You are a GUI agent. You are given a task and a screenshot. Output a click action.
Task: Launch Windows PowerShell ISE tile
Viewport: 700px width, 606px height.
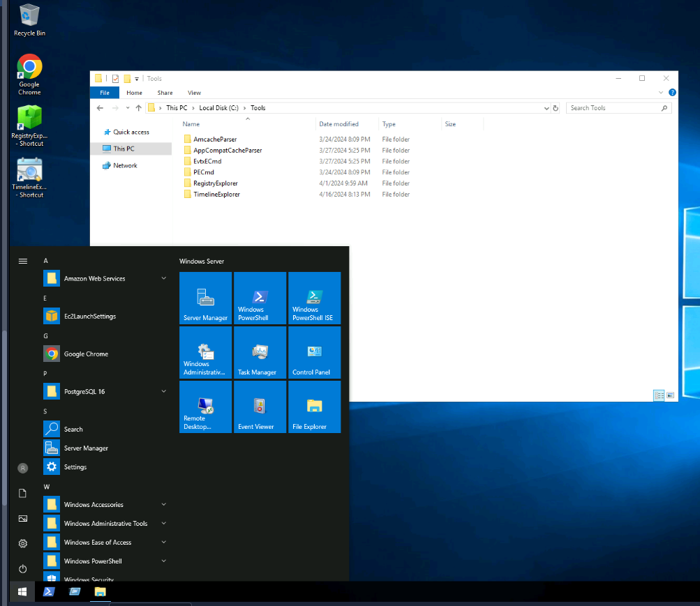[314, 298]
